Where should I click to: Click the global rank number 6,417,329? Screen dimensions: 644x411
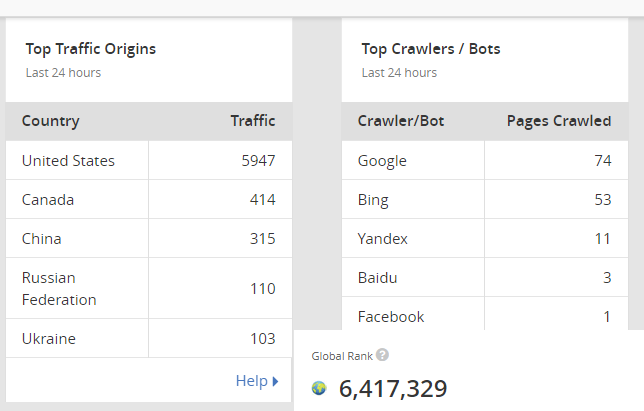tap(393, 388)
